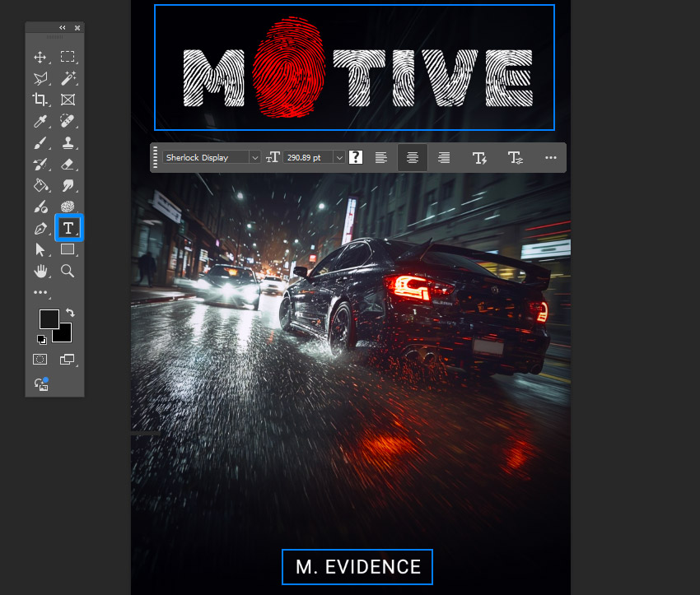This screenshot has width=700, height=595.
Task: Select the Move tool
Action: click(40, 57)
